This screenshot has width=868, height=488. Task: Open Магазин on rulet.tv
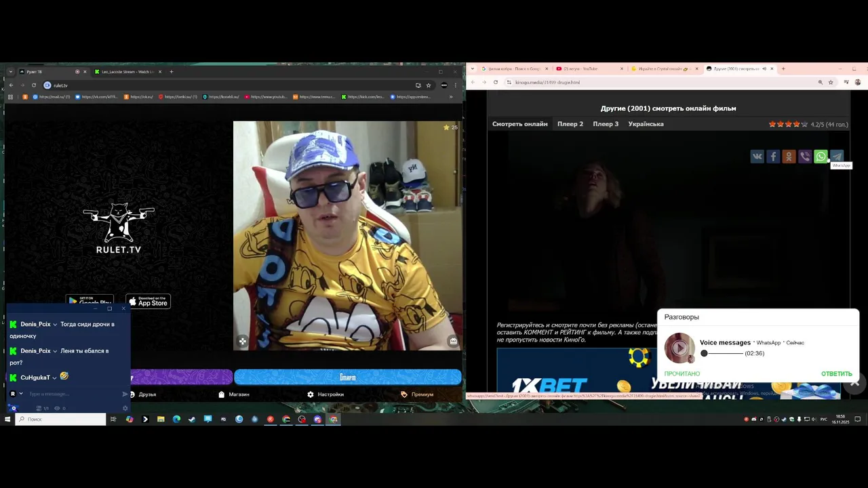pos(234,394)
